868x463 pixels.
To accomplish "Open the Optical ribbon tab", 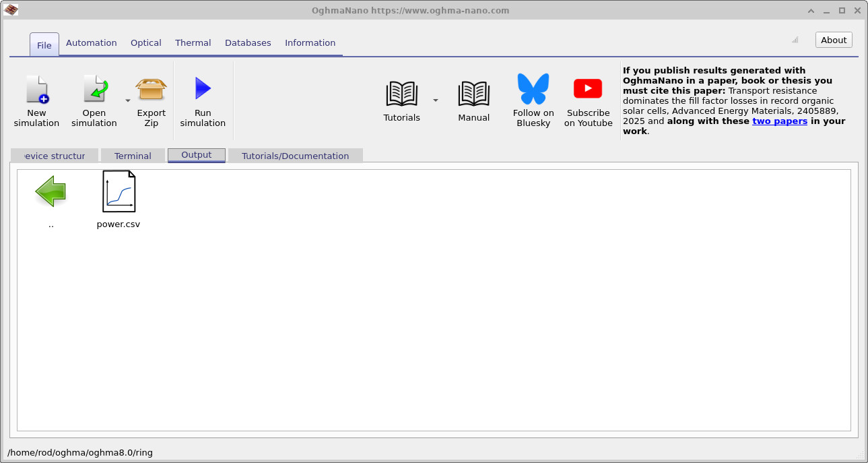I will point(146,43).
